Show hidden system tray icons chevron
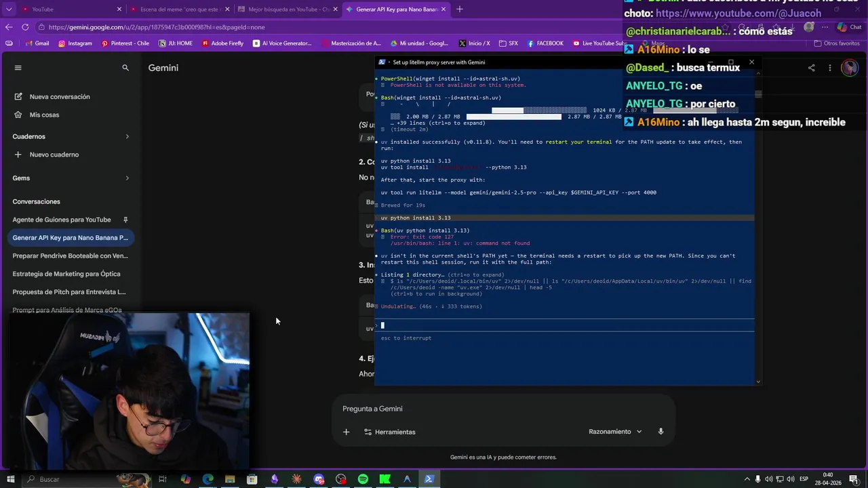 point(747,479)
